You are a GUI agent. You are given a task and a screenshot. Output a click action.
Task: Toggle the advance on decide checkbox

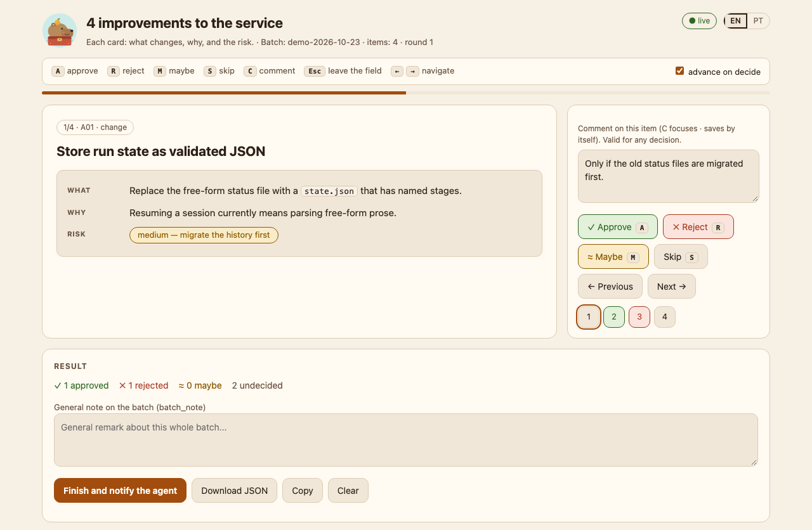pos(679,71)
